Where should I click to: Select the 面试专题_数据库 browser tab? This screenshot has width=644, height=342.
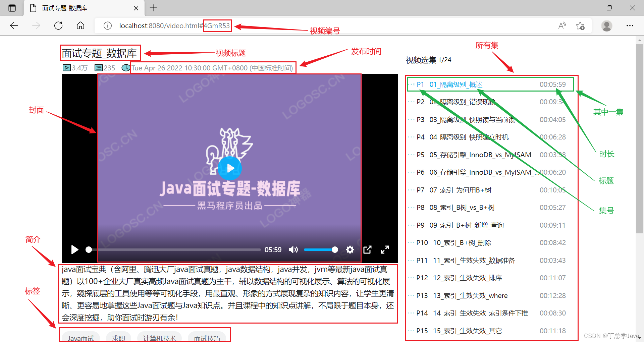click(x=84, y=8)
